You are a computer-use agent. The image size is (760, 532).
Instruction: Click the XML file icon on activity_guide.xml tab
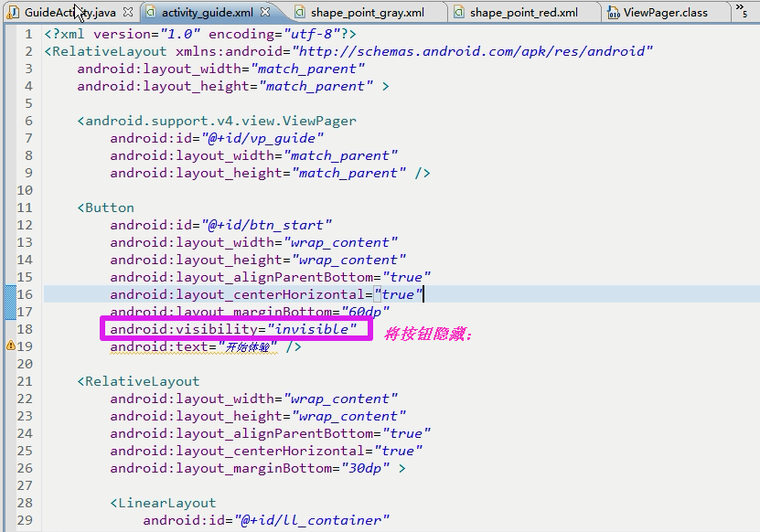[x=150, y=12]
